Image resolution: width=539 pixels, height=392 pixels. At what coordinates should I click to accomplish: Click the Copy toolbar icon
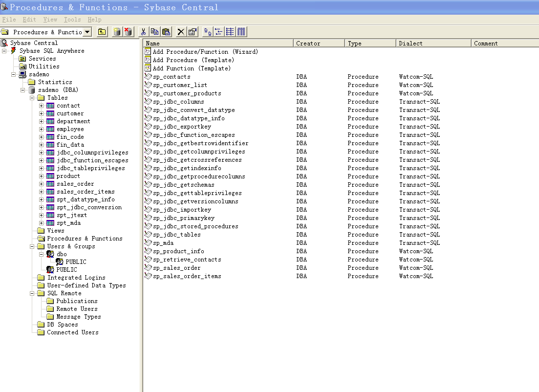tap(155, 32)
